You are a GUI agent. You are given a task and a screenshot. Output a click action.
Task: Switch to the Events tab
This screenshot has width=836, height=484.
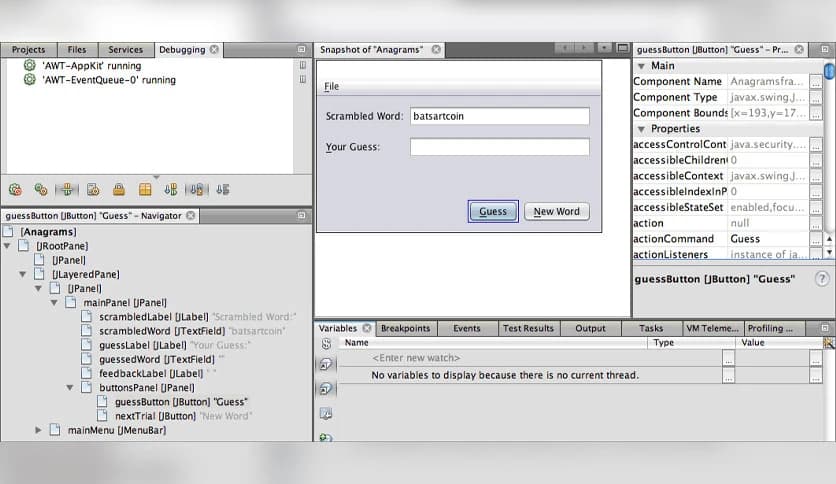(x=467, y=328)
